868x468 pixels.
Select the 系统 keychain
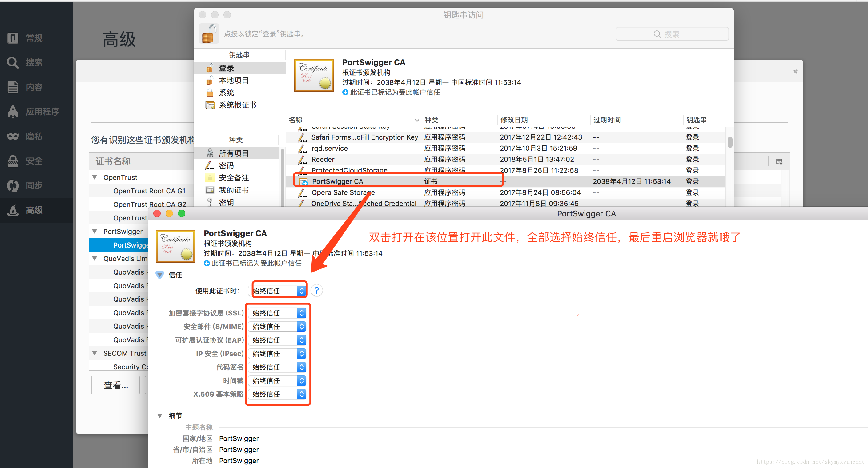click(x=239, y=93)
